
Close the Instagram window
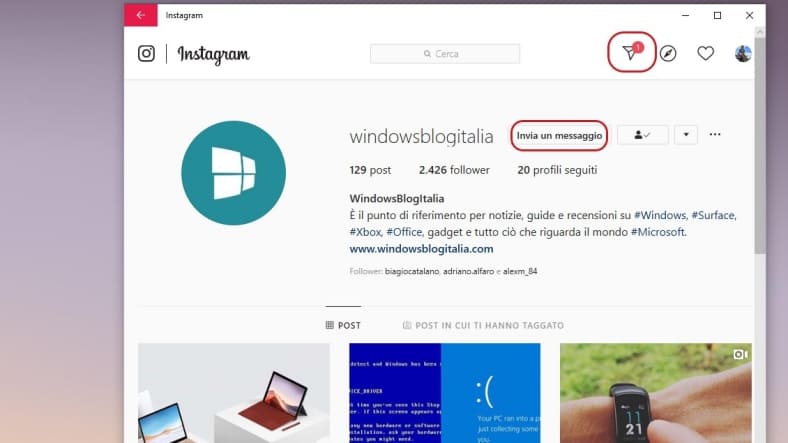(749, 15)
